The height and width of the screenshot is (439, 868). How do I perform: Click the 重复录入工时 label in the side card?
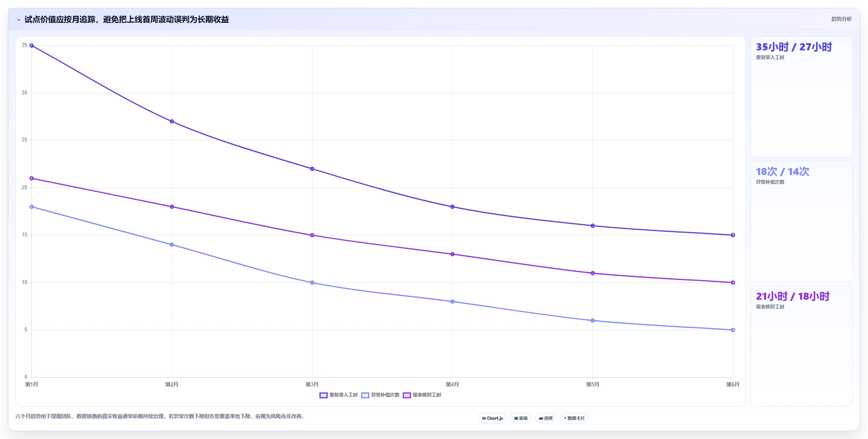pyautogui.click(x=770, y=57)
